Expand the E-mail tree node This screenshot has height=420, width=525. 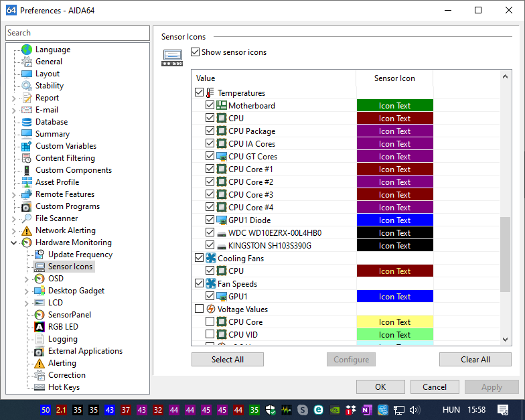click(x=13, y=111)
